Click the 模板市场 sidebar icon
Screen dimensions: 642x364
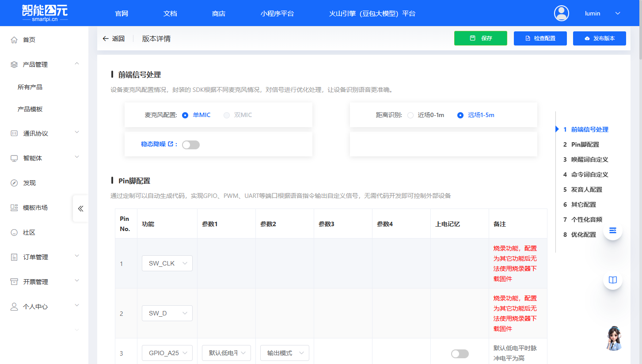14,208
